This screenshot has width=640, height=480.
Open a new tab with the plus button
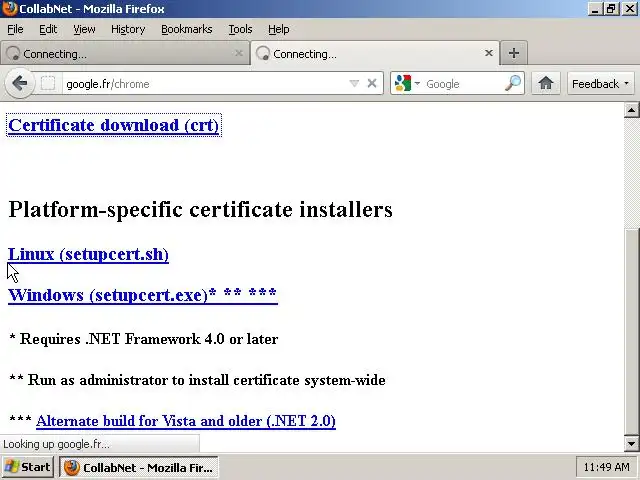513,53
